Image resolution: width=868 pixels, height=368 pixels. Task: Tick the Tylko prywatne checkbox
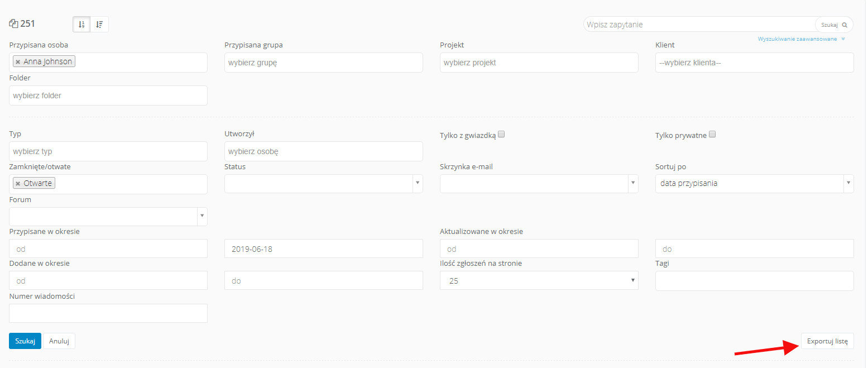point(712,135)
